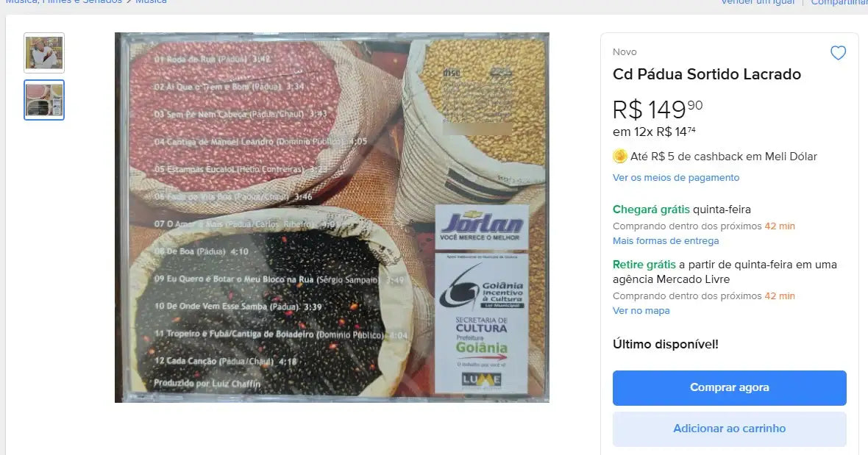Open Ver no mapa link

641,311
